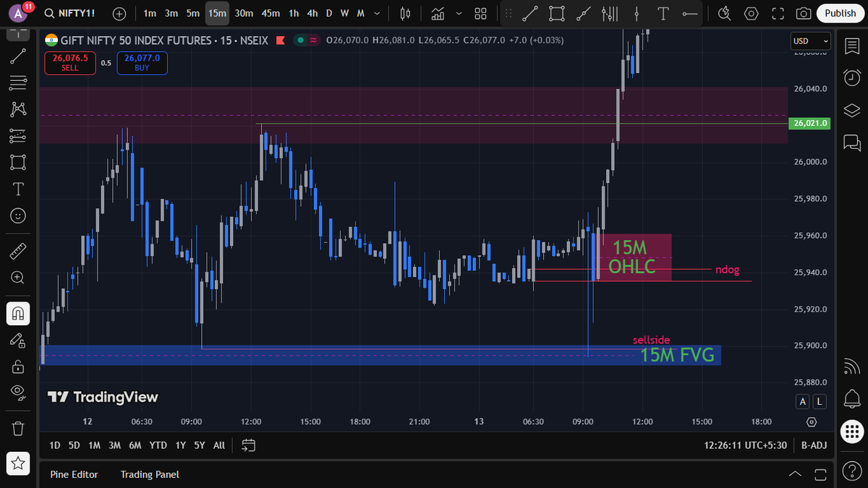The height and width of the screenshot is (488, 868).
Task: Enter fullscreen mode
Action: 778,14
